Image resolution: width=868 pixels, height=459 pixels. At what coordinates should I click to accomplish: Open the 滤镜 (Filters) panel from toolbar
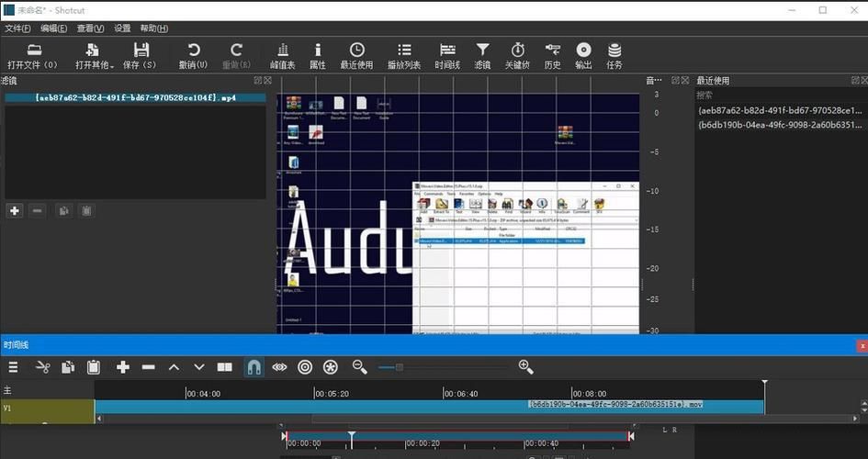[482, 54]
